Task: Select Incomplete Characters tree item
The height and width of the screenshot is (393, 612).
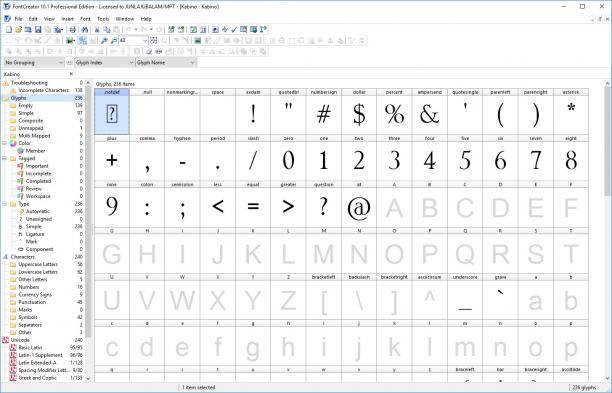Action: coord(43,90)
